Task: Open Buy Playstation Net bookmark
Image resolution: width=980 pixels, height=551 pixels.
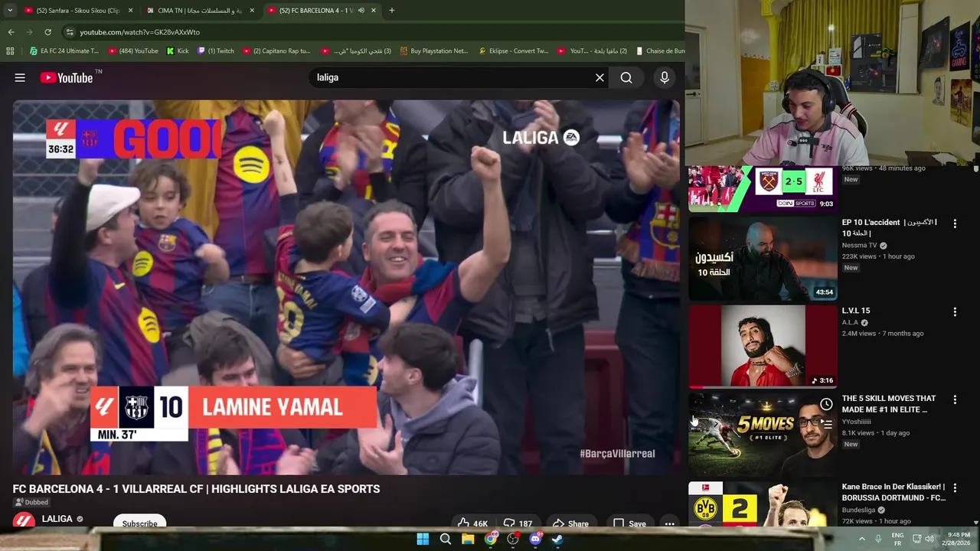Action: tap(433, 51)
